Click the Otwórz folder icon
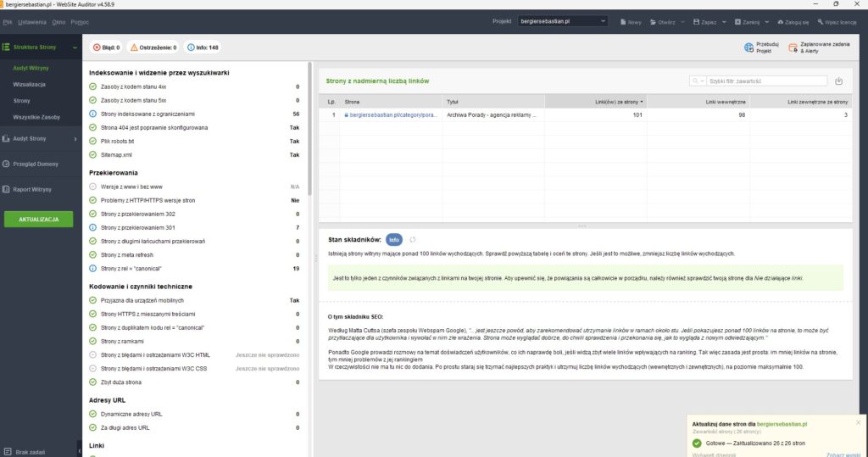 (653, 22)
